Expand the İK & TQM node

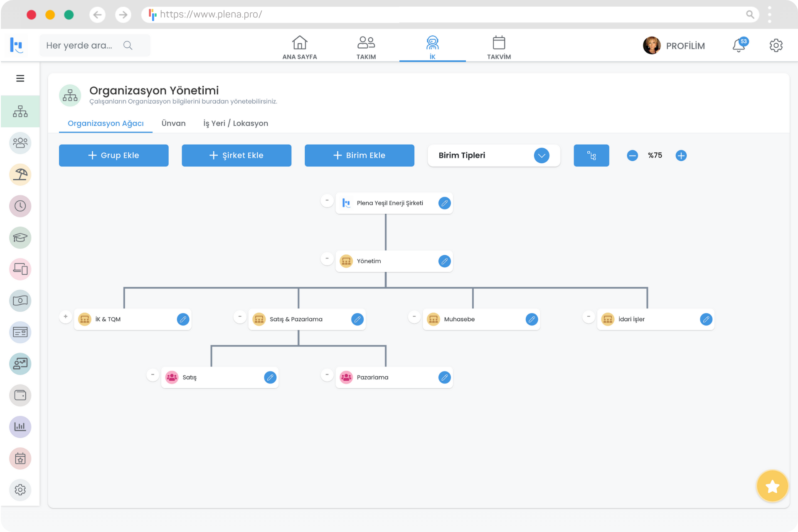tap(65, 317)
